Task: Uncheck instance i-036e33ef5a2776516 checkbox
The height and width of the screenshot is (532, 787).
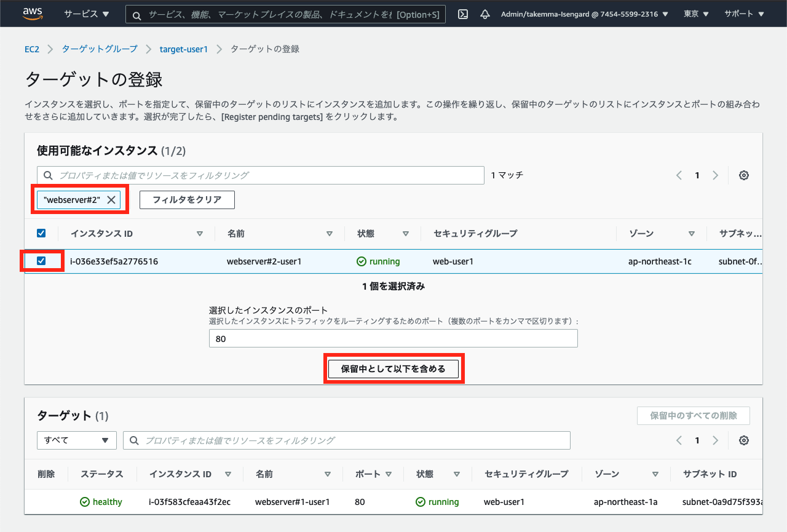Action: coord(41,261)
